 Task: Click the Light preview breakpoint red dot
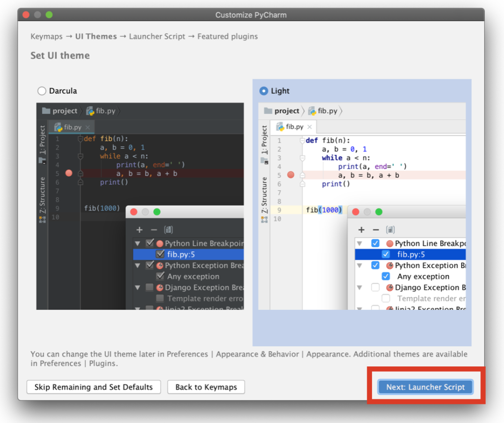pyautogui.click(x=290, y=175)
